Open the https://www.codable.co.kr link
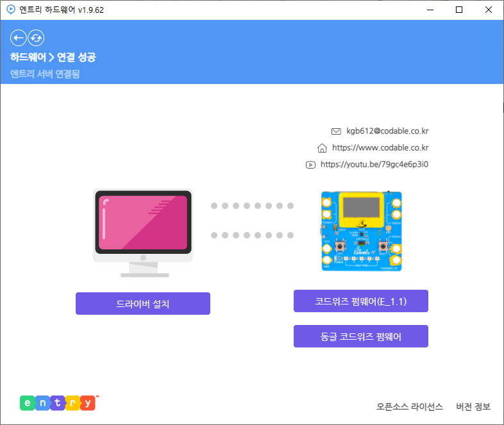This screenshot has width=504, height=425. (380, 148)
